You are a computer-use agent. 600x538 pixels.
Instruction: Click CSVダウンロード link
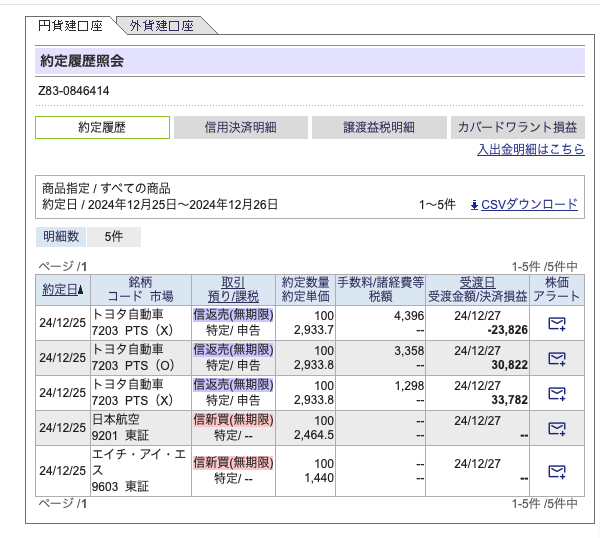coord(529,205)
